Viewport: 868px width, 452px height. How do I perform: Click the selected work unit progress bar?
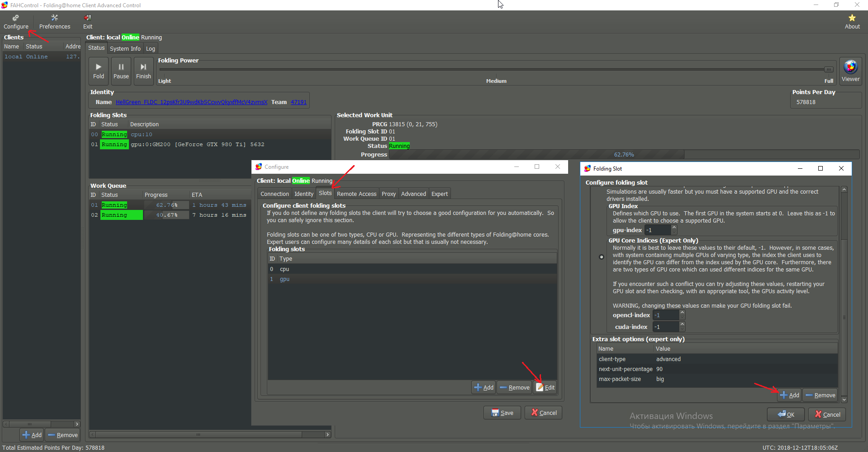624,155
